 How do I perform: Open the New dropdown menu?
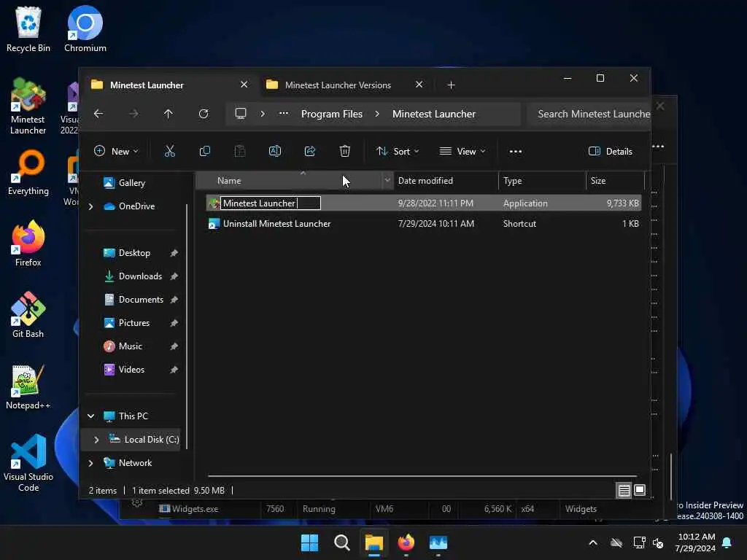point(116,152)
